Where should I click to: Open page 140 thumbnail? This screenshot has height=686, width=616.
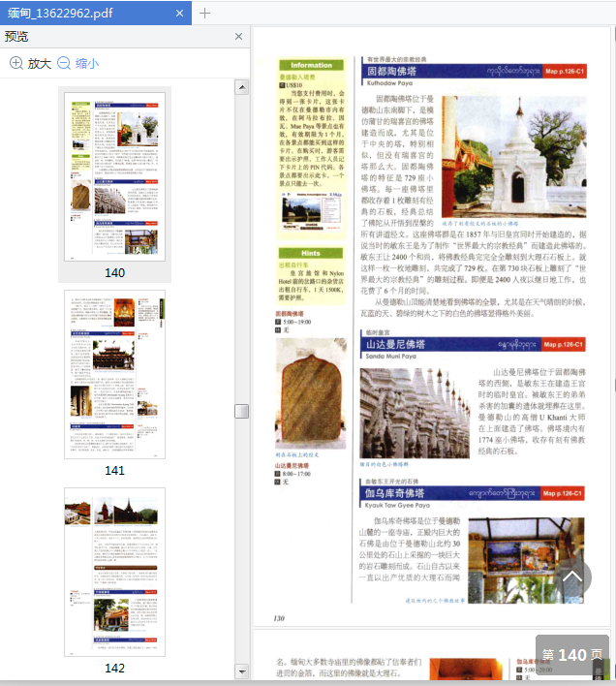click(x=114, y=176)
